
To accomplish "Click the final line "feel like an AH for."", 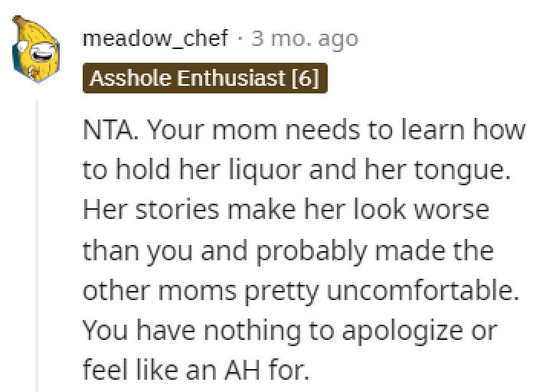I will (x=196, y=372).
